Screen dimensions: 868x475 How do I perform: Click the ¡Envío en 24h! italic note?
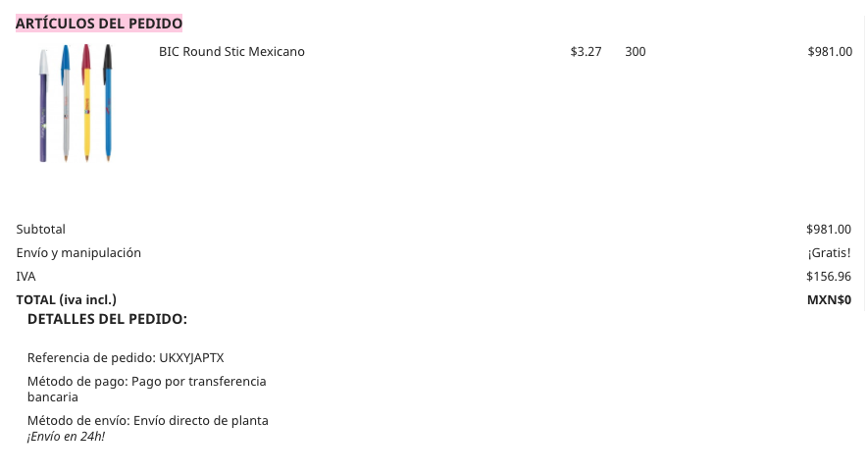tap(66, 437)
